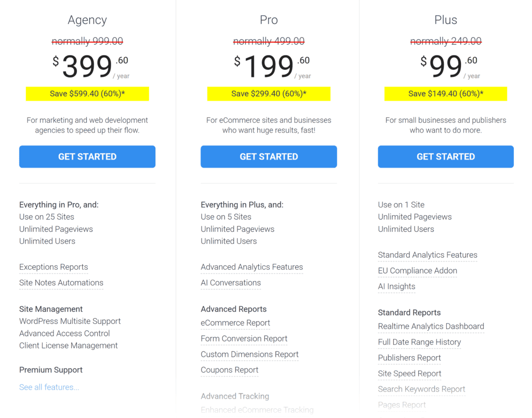Click GET STARTED under the Pro plan
532x418 pixels.
click(269, 156)
